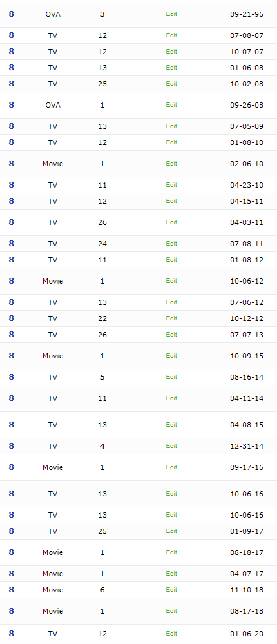
Task: Click Edit for the 08-17-18 Movie row
Action: [x=171, y=611]
